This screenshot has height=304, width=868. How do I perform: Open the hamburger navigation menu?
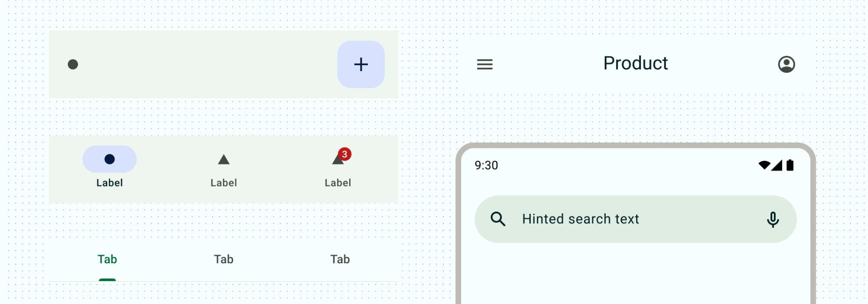point(485,65)
